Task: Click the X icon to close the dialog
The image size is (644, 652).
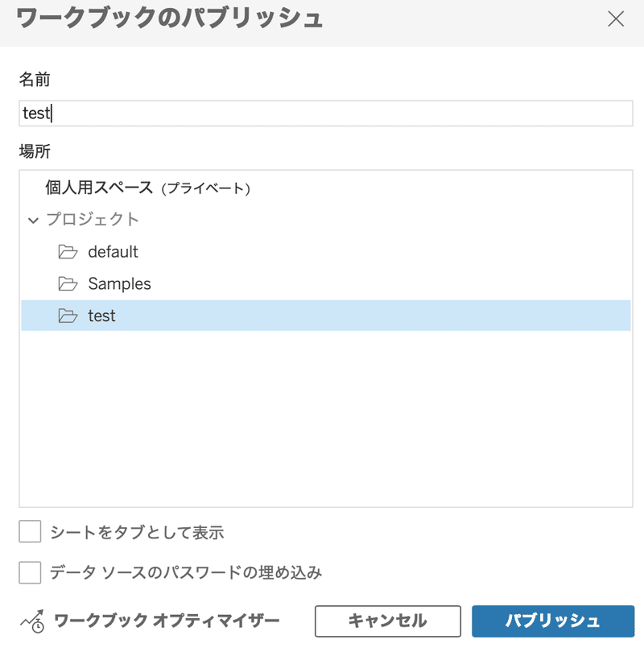Action: (617, 19)
